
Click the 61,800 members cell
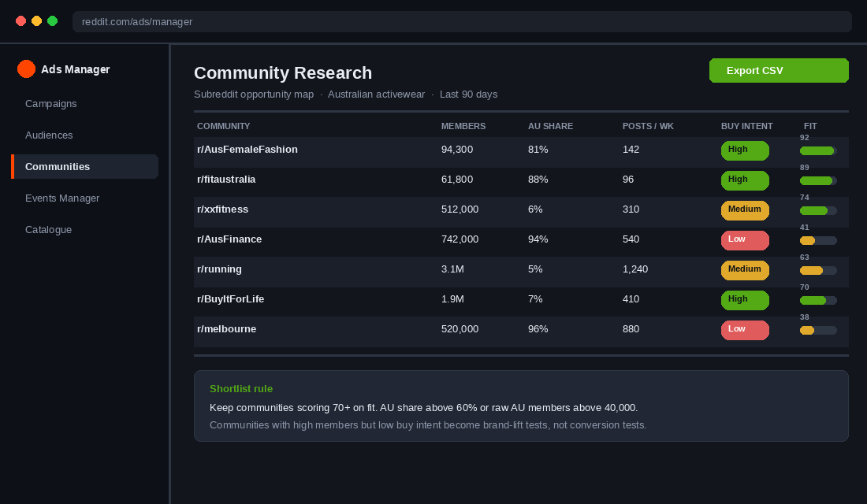click(456, 180)
